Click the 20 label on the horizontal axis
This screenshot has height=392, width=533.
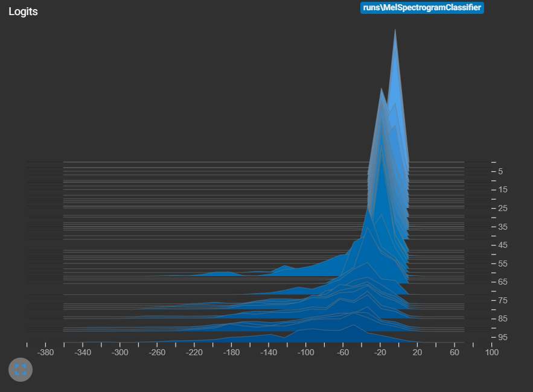click(417, 352)
